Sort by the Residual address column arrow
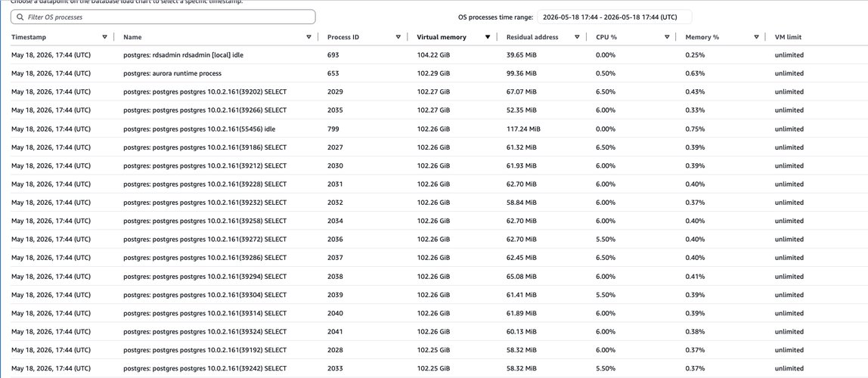The width and height of the screenshot is (868, 378). (577, 37)
